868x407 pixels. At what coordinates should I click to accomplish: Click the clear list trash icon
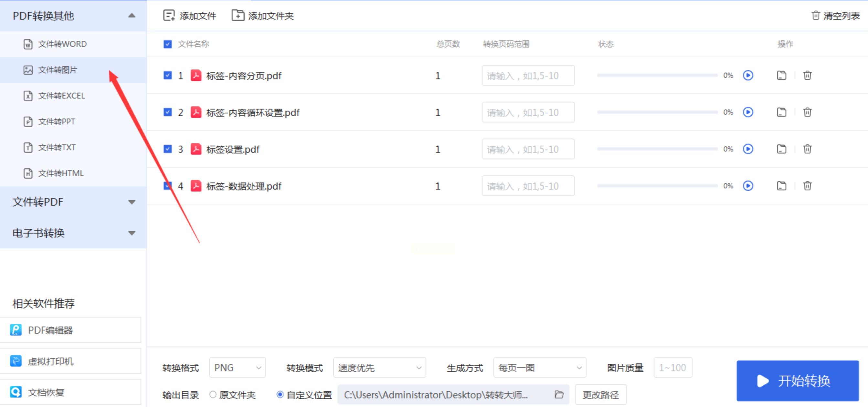815,16
